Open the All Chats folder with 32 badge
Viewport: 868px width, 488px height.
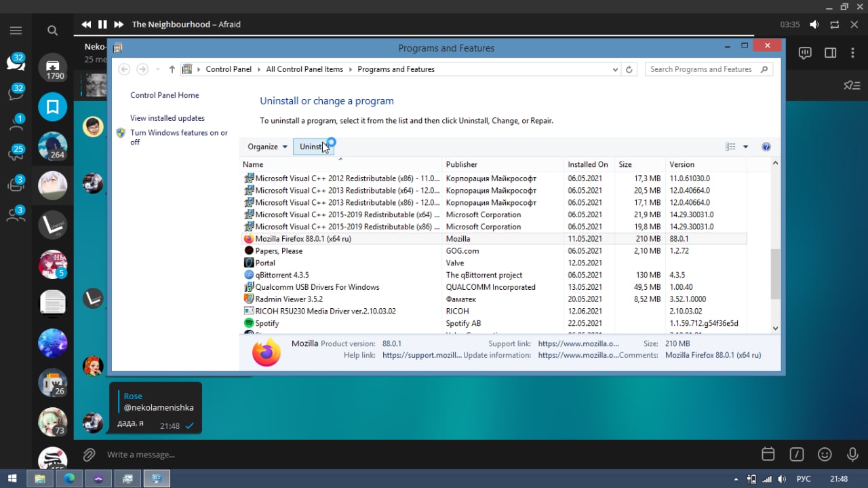(16, 62)
